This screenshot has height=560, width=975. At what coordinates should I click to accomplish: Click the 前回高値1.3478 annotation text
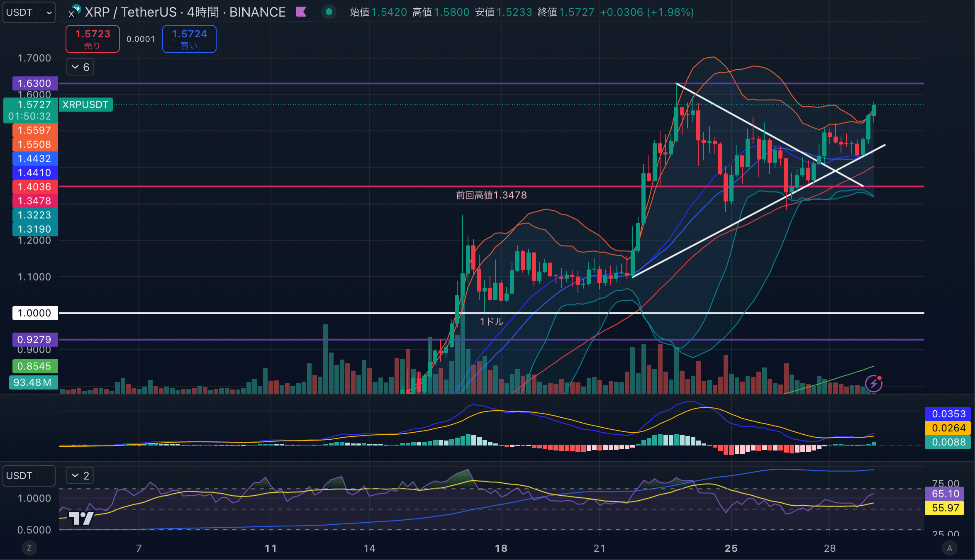491,195
